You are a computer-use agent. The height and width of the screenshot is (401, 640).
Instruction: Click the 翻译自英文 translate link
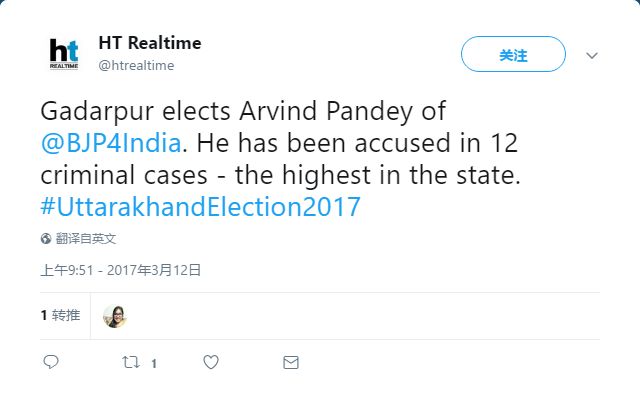click(x=86, y=239)
